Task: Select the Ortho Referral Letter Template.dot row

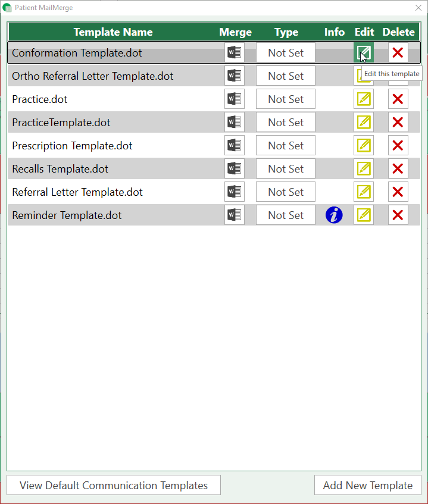Action: (93, 76)
